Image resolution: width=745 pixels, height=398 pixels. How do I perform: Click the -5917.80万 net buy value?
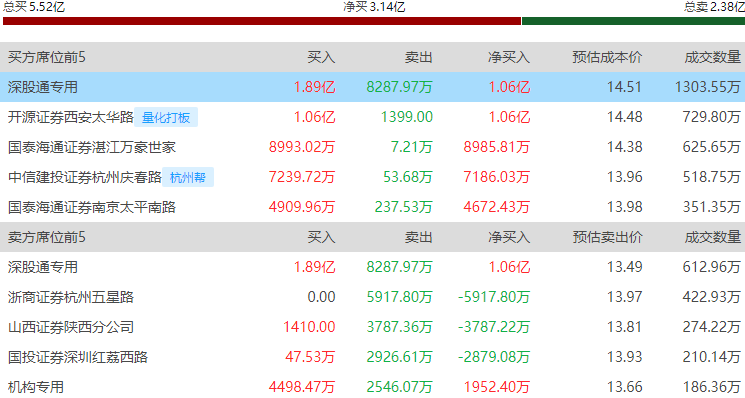tap(494, 297)
